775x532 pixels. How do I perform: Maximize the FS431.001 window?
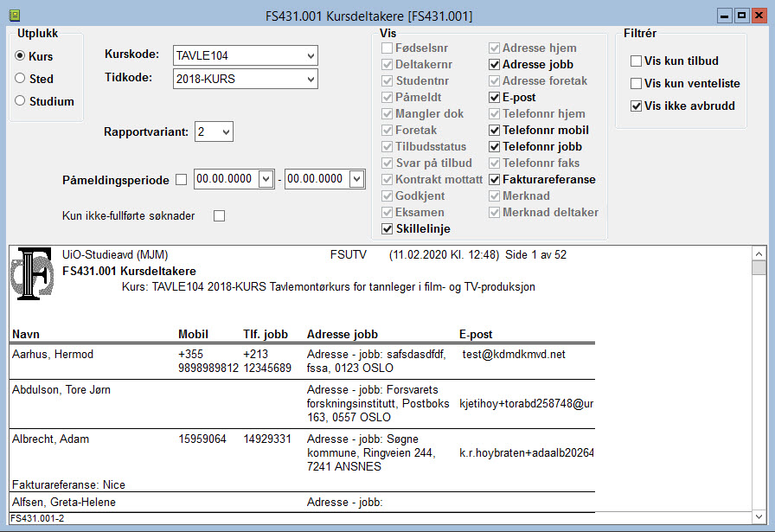pyautogui.click(x=741, y=16)
